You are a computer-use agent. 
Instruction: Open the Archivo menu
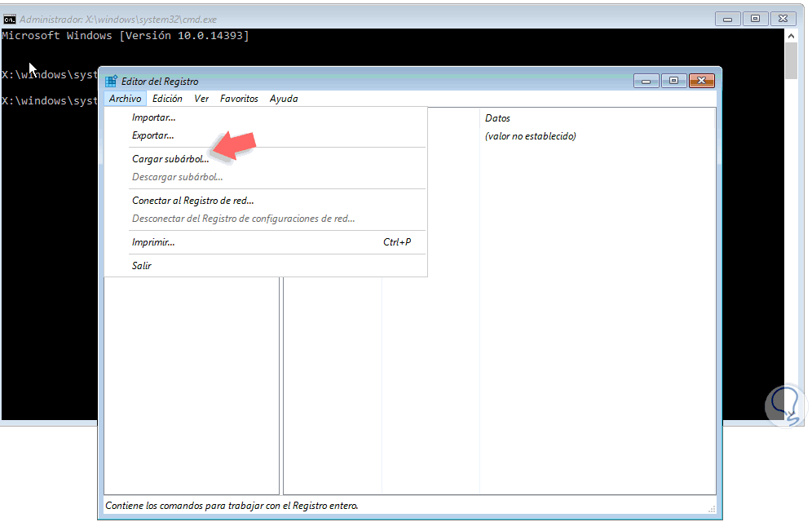(125, 99)
